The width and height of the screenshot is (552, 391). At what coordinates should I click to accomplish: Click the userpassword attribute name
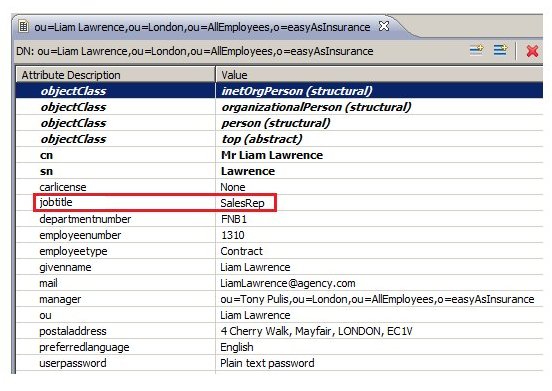pyautogui.click(x=73, y=363)
